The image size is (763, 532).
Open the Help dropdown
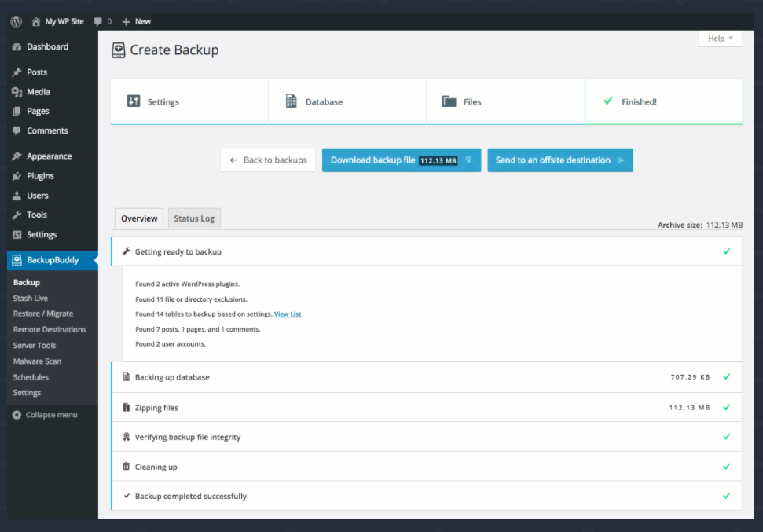click(x=718, y=38)
